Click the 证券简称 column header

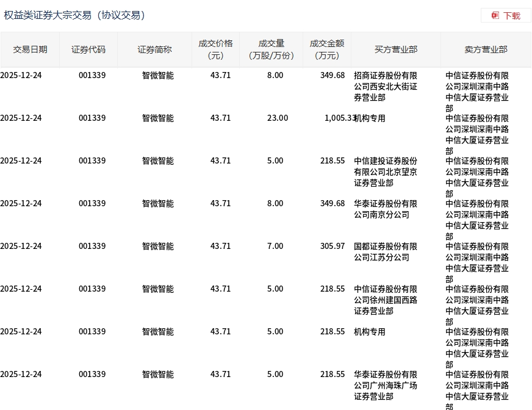[155, 49]
